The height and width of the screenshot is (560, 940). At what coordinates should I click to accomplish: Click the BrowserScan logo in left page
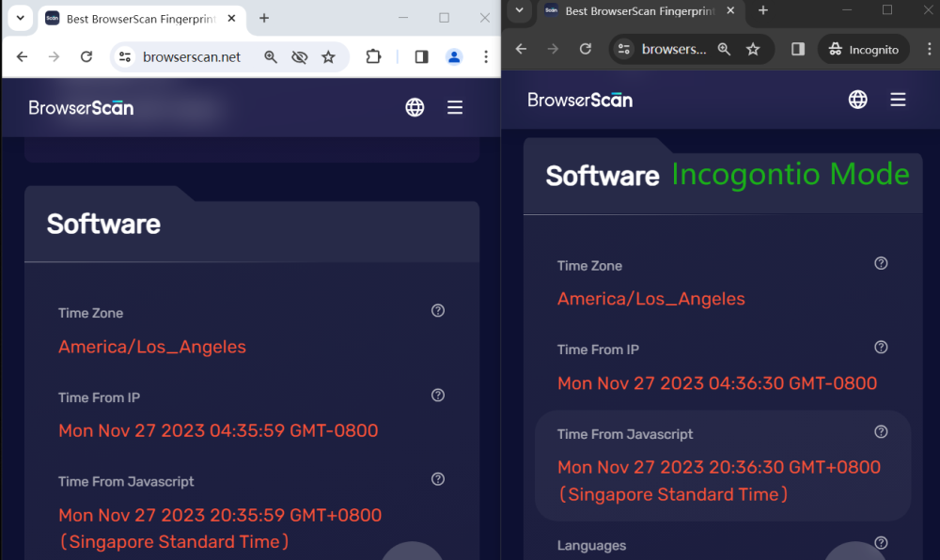point(81,108)
